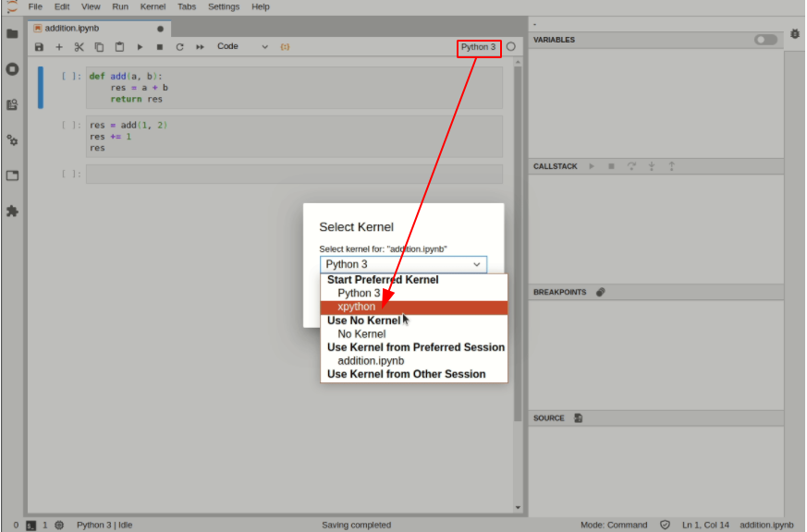Open the View menu
This screenshot has width=807, height=532.
click(91, 6)
